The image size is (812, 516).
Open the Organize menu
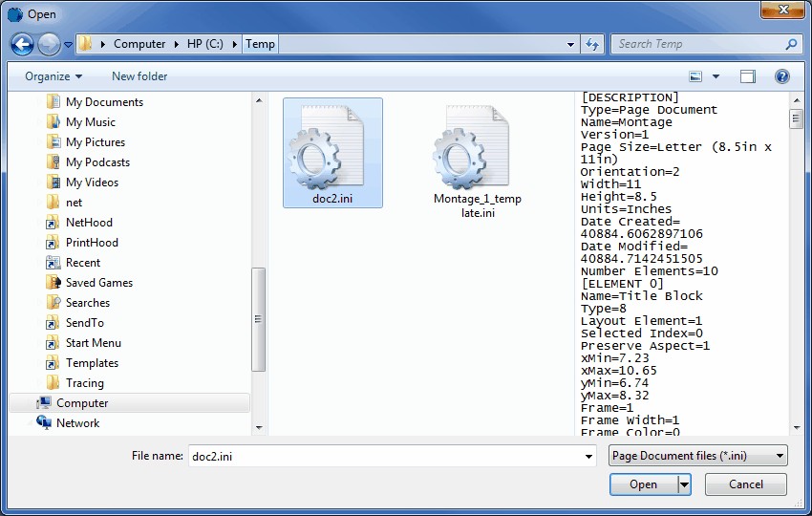[x=53, y=76]
